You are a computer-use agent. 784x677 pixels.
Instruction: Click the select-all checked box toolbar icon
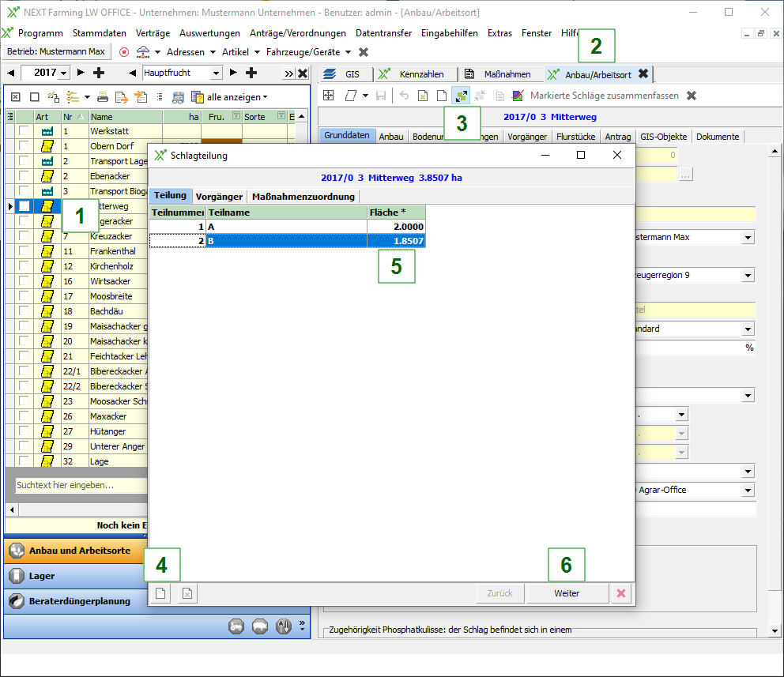click(15, 97)
